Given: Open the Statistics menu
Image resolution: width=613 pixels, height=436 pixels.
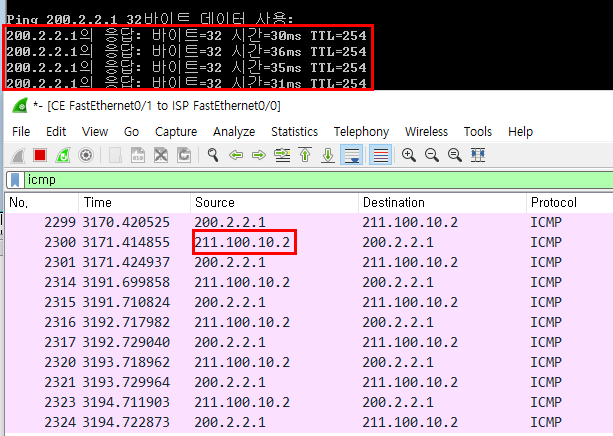Looking at the screenshot, I should [294, 132].
